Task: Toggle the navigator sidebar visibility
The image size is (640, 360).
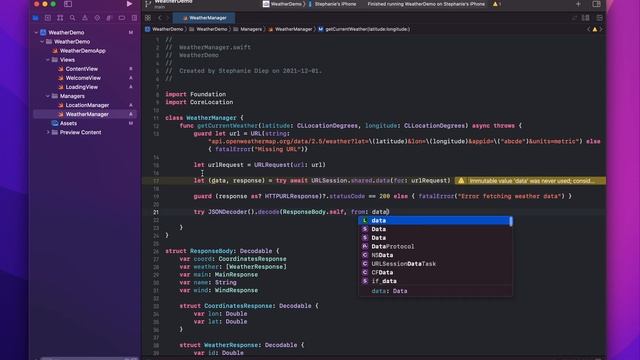Action: coord(68,4)
